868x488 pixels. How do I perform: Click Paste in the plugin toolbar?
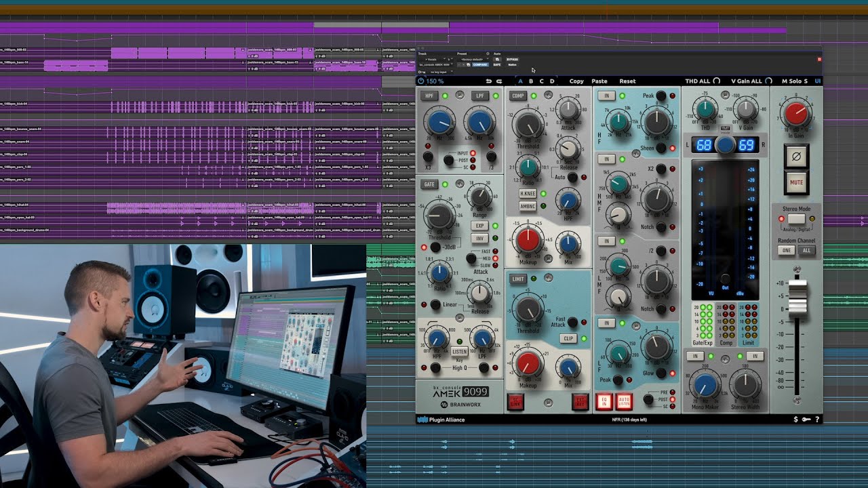(x=599, y=81)
